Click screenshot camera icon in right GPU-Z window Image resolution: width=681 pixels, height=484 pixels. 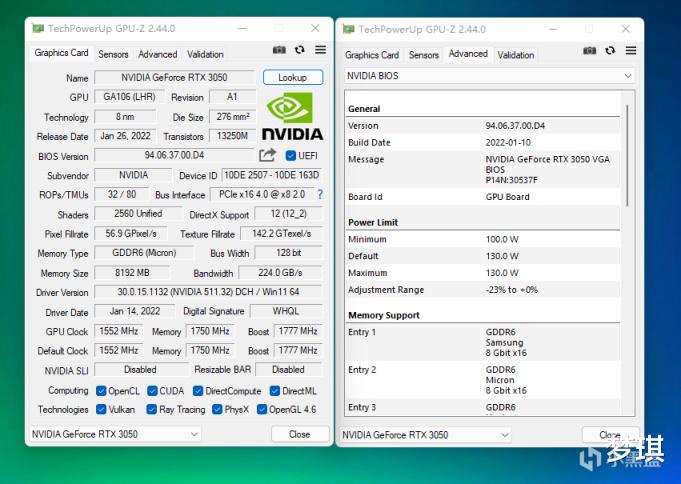pyautogui.click(x=589, y=51)
